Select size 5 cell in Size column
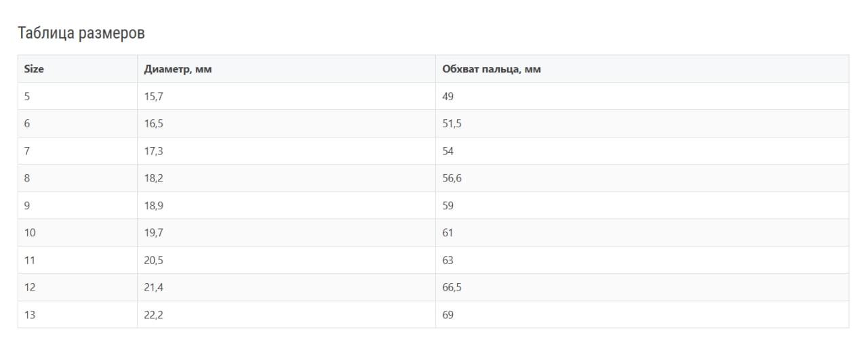Viewport: 868px width, 363px height. 27,97
